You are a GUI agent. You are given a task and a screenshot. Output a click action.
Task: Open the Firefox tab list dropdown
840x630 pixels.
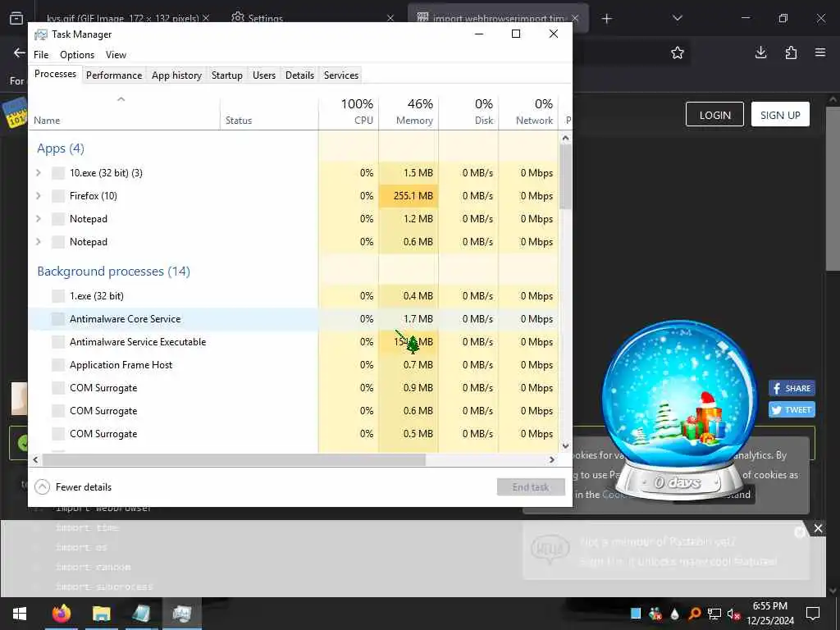point(677,18)
